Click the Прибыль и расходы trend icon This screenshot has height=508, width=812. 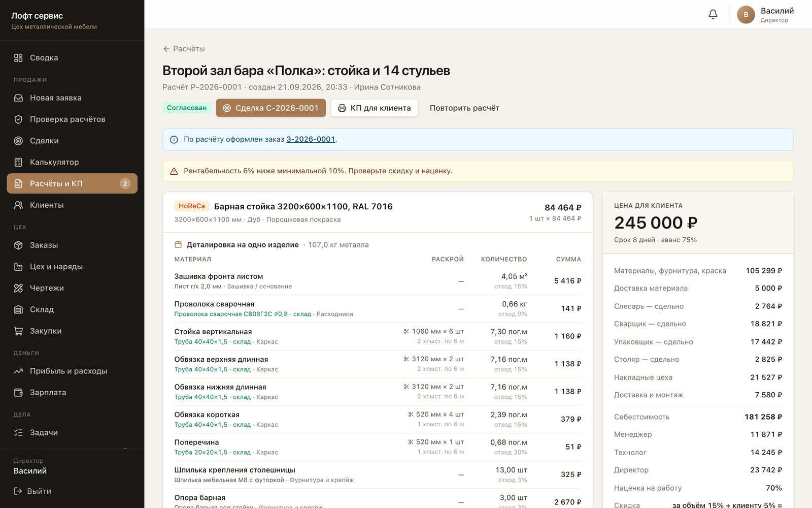[18, 371]
